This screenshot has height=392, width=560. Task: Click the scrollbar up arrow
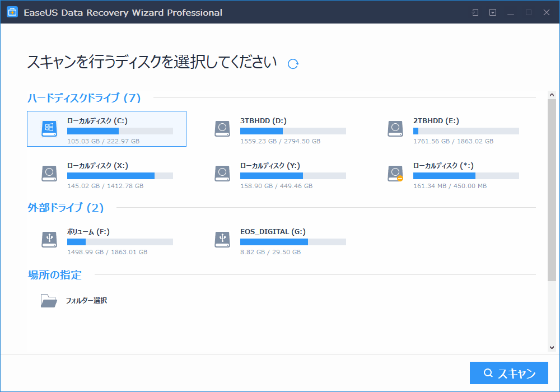point(551,96)
